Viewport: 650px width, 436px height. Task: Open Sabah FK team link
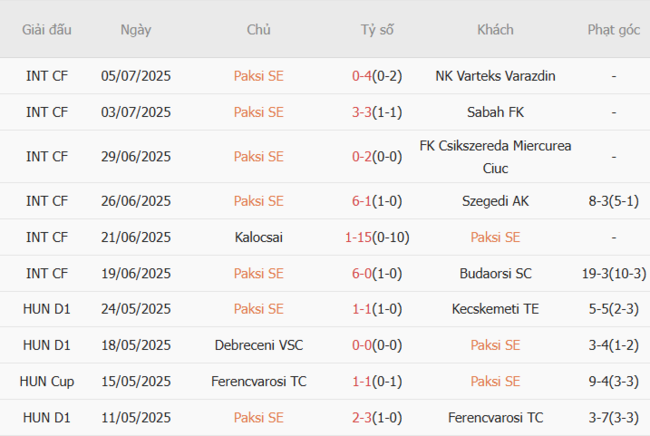(496, 112)
